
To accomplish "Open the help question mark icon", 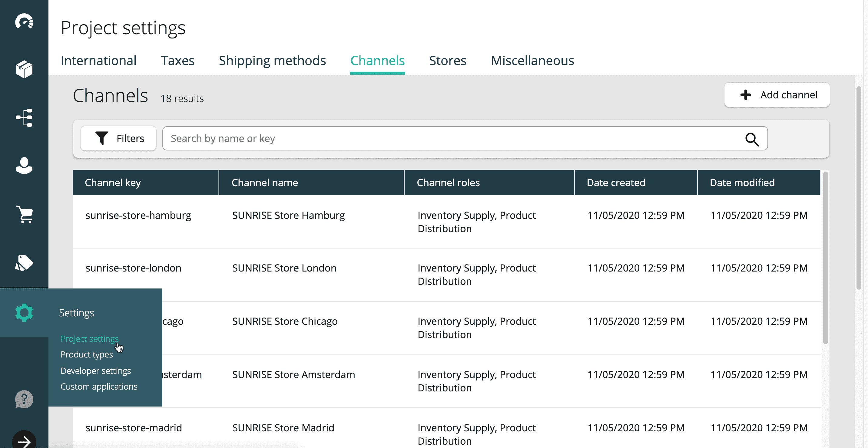I will [x=24, y=399].
